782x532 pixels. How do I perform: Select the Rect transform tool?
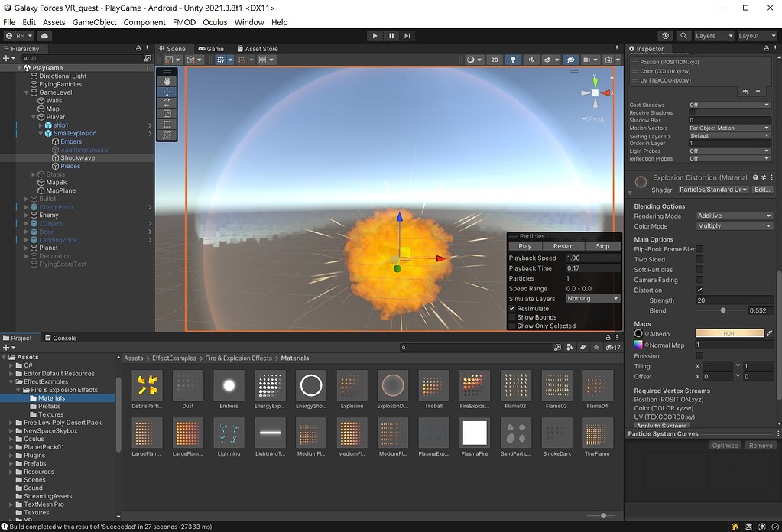pyautogui.click(x=167, y=124)
